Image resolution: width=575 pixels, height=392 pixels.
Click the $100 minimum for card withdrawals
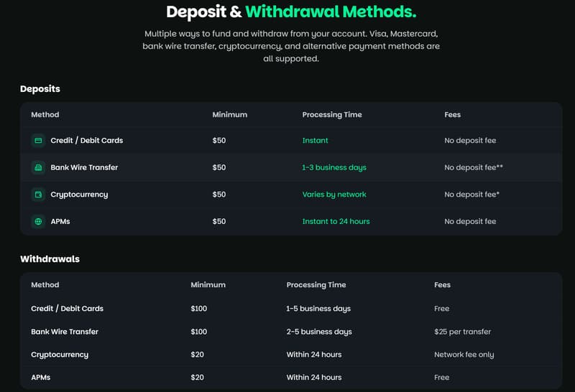click(199, 309)
